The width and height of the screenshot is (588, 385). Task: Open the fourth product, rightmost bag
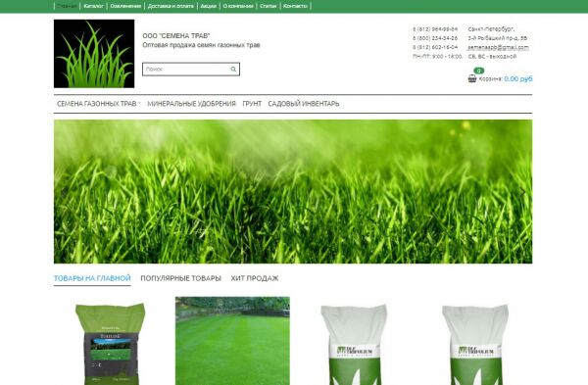pos(475,345)
